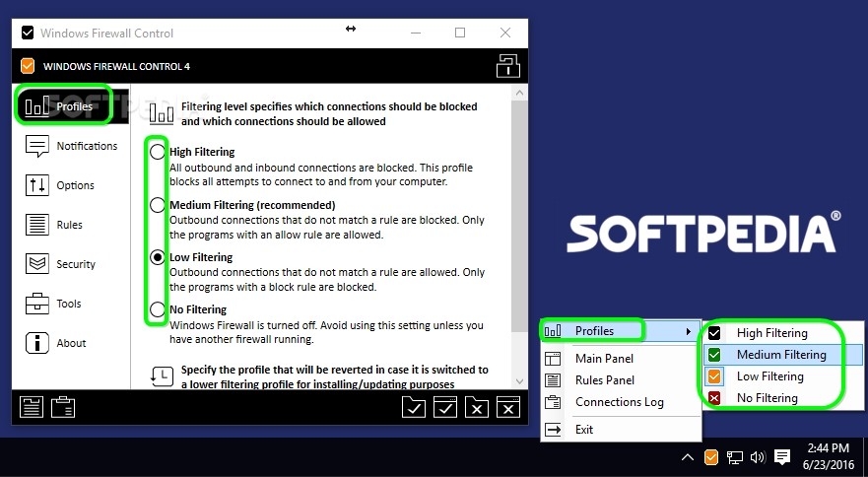Select the High Filtering radio button
This screenshot has height=477, width=868.
click(x=158, y=152)
